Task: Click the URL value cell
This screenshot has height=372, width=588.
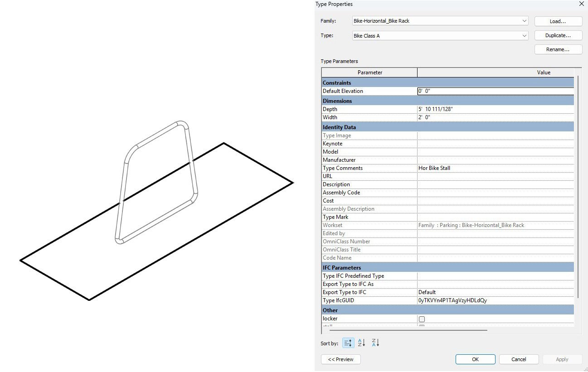Action: coord(496,176)
